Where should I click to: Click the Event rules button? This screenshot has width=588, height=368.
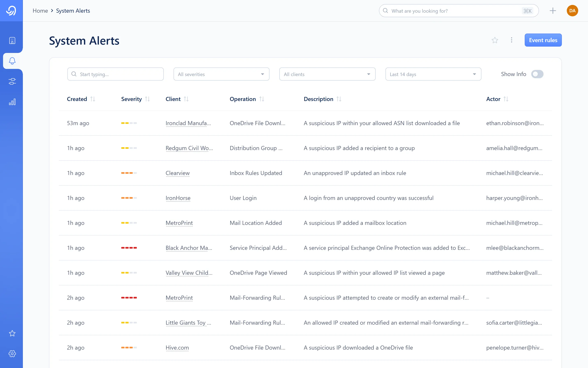click(543, 40)
